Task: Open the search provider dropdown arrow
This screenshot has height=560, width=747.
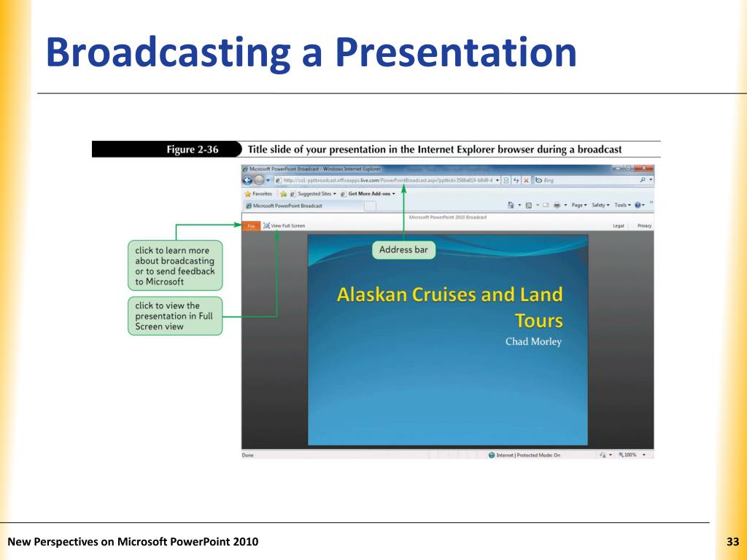Action: click(x=651, y=180)
